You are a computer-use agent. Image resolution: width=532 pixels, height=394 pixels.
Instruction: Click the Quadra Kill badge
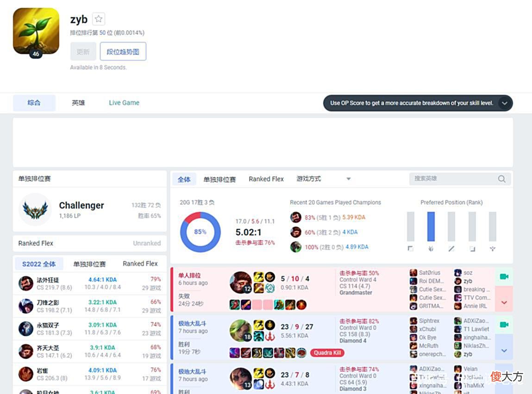pos(327,353)
